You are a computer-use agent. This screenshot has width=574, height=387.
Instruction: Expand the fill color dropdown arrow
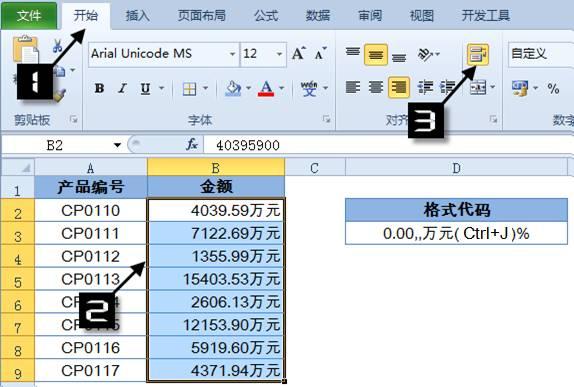coord(249,89)
